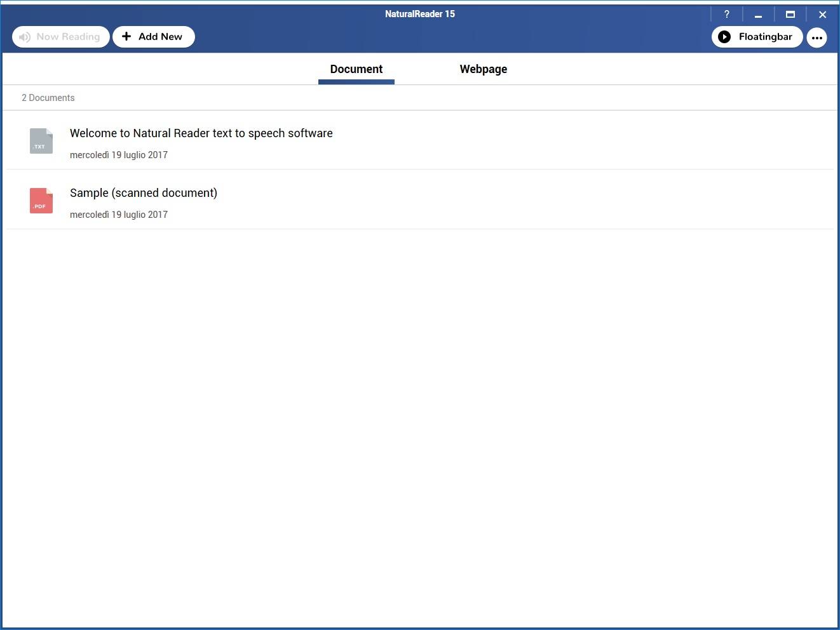840x630 pixels.
Task: Select the PDF file icon for Sample document
Action: pyautogui.click(x=41, y=201)
